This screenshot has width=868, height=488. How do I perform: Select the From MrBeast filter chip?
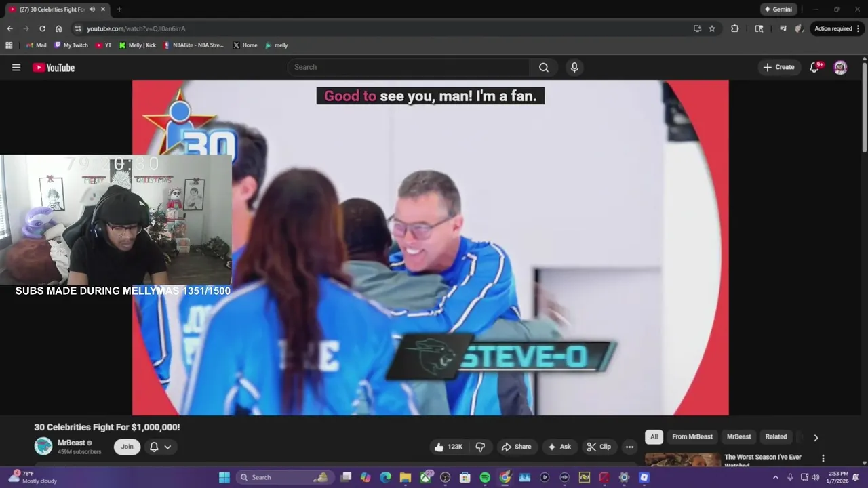(x=692, y=436)
